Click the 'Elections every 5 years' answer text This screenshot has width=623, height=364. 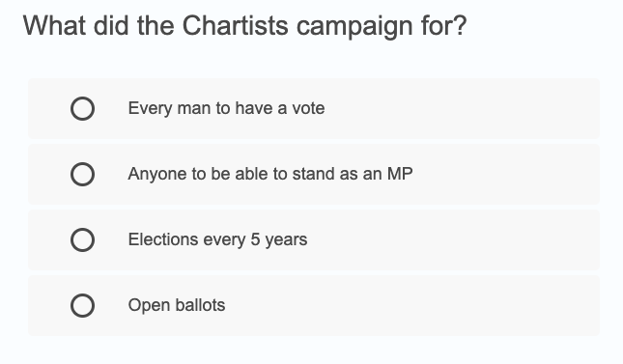pos(217,239)
